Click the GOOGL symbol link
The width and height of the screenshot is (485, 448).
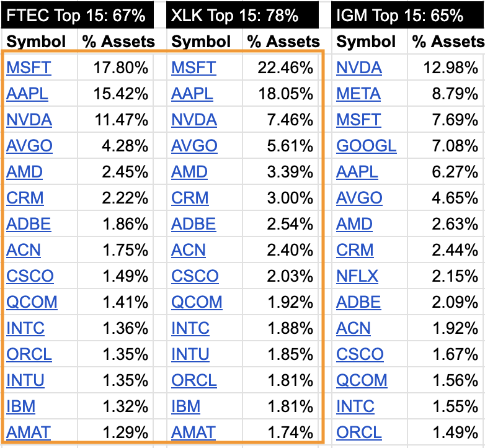click(x=366, y=145)
